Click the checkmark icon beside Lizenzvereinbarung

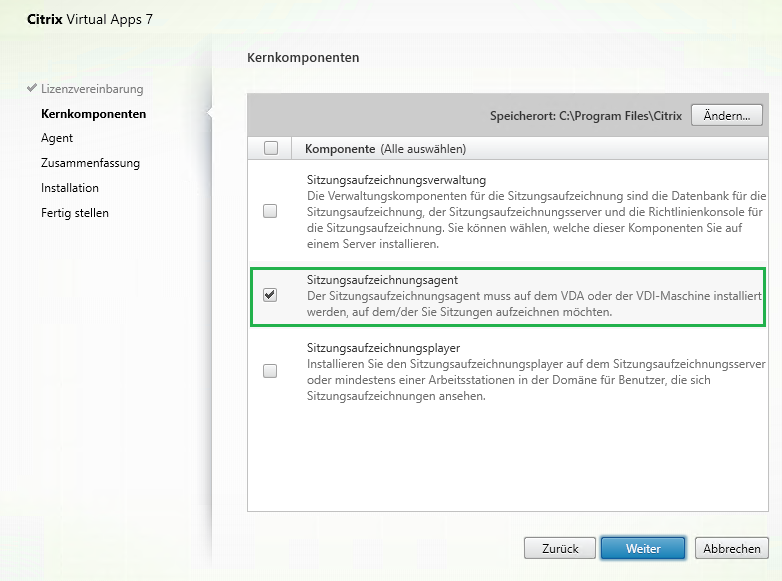[x=32, y=89]
